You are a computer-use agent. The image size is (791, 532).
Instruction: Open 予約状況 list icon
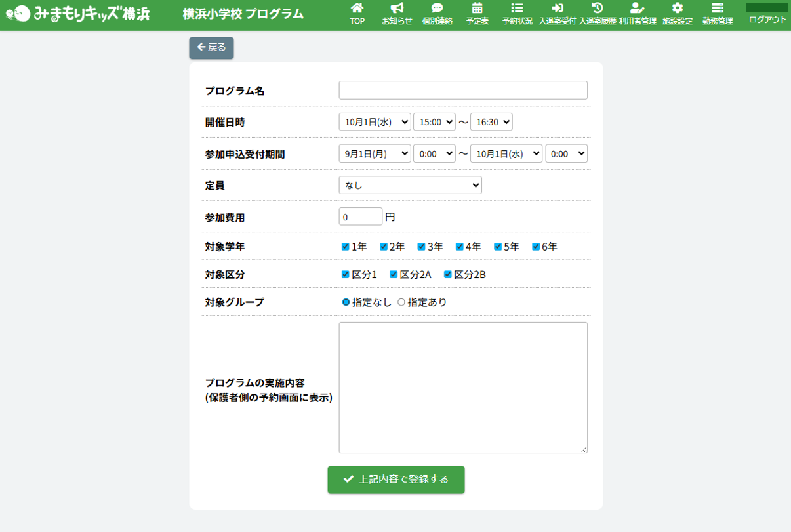(517, 9)
